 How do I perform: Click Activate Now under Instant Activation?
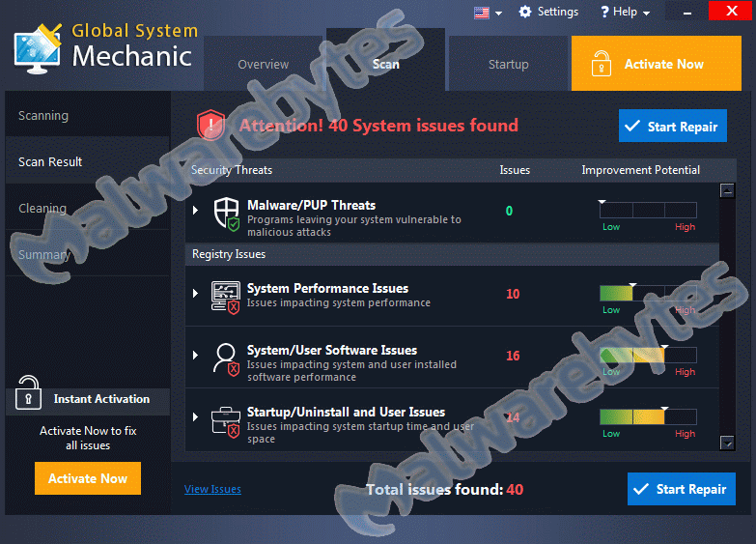coord(88,478)
